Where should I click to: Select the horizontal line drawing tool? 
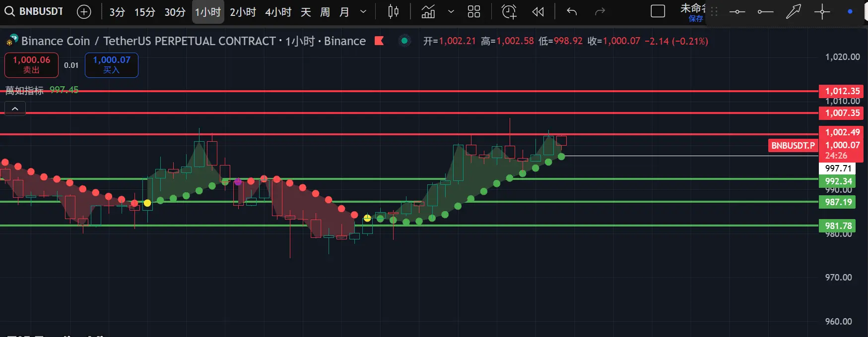point(737,12)
